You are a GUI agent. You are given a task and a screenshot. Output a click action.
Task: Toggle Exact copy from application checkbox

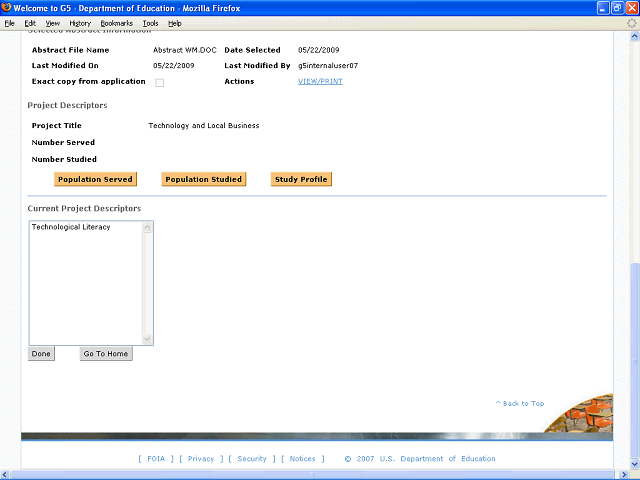tap(160, 82)
